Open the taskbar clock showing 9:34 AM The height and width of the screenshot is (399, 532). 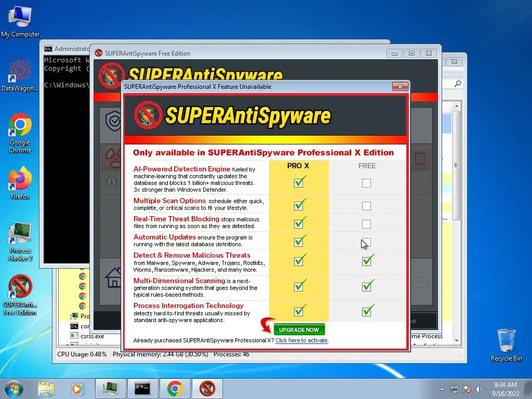click(506, 389)
